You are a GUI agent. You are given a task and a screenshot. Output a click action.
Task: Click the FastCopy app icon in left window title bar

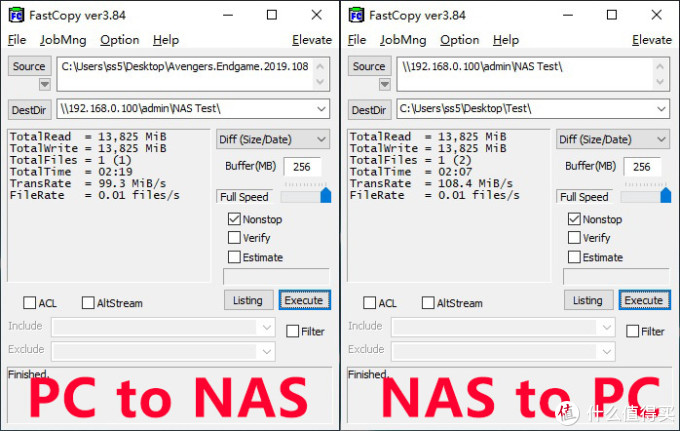pyautogui.click(x=16, y=16)
